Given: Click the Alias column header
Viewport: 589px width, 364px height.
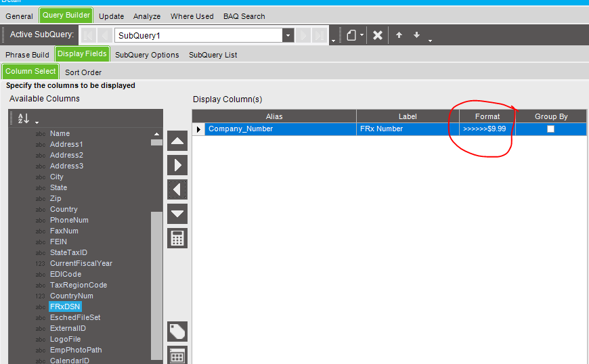Looking at the screenshot, I should click(x=274, y=116).
